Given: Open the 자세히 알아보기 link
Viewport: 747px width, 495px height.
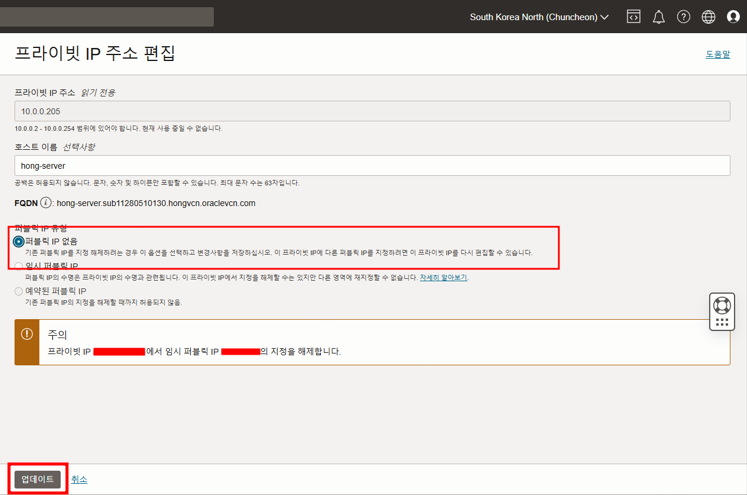Looking at the screenshot, I should click(x=443, y=277).
